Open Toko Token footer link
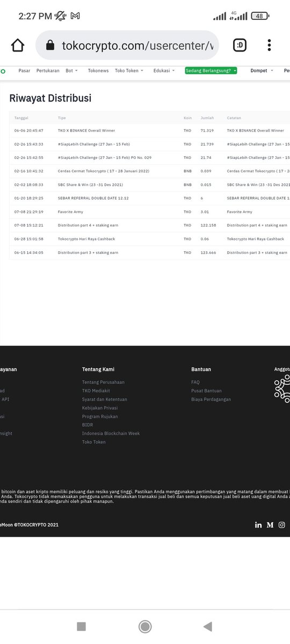The image size is (290, 644). [x=94, y=442]
